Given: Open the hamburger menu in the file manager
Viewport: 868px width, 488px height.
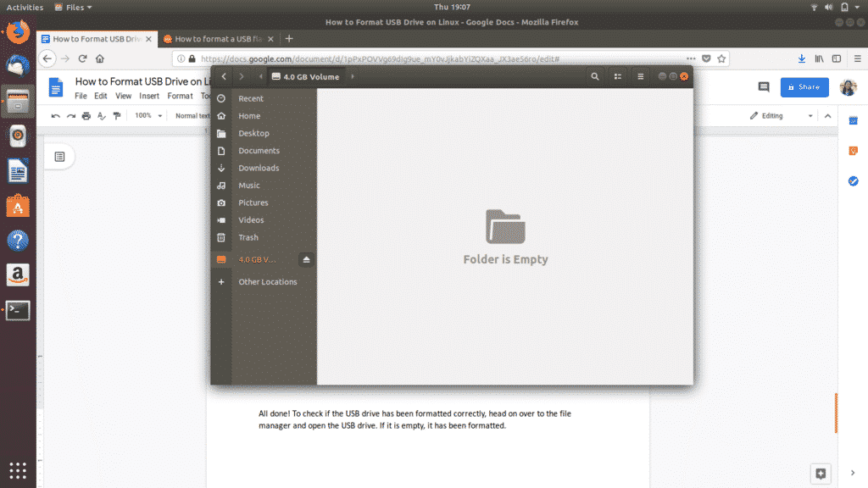Looking at the screenshot, I should [640, 76].
